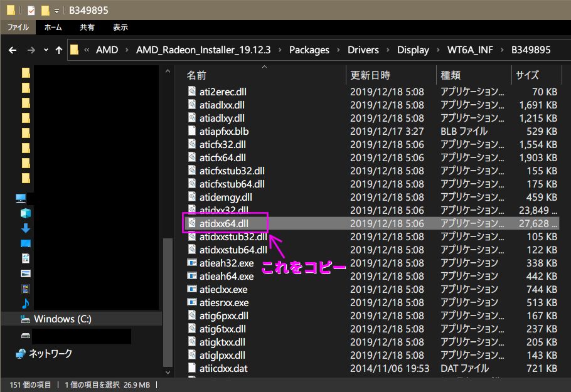The height and width of the screenshot is (392, 571).
Task: Click navigation pane scrollbar down arrow
Action: (168, 373)
